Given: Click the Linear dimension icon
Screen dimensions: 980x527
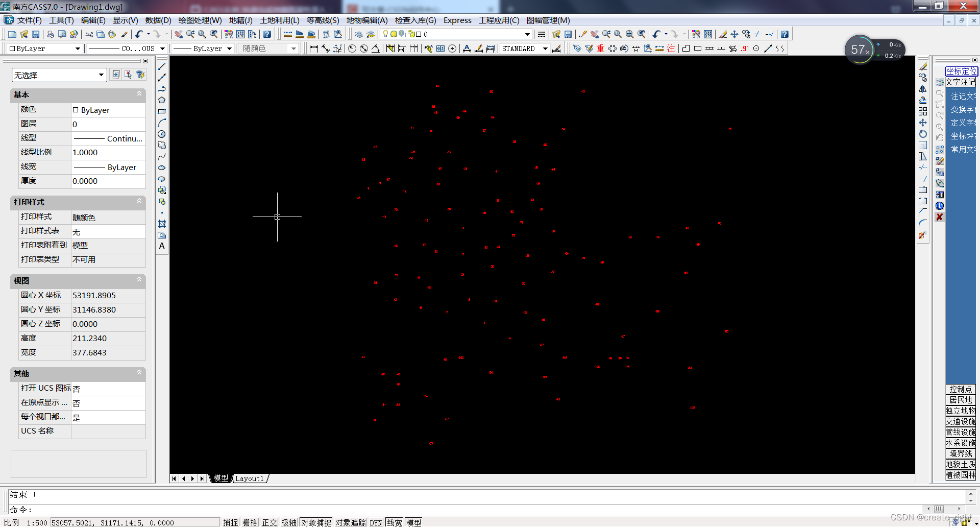Looking at the screenshot, I should [314, 49].
